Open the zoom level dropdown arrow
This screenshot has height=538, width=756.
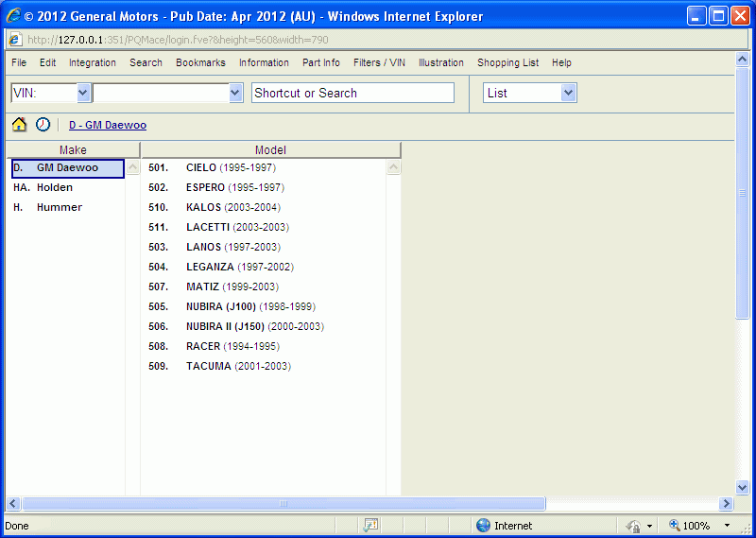[x=727, y=526]
